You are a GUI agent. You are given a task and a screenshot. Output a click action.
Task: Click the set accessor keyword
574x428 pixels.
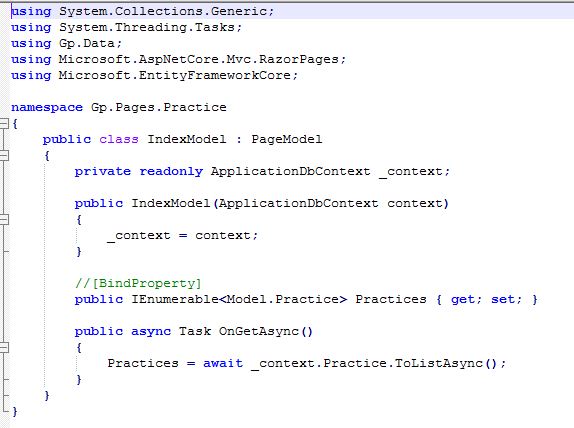point(503,299)
